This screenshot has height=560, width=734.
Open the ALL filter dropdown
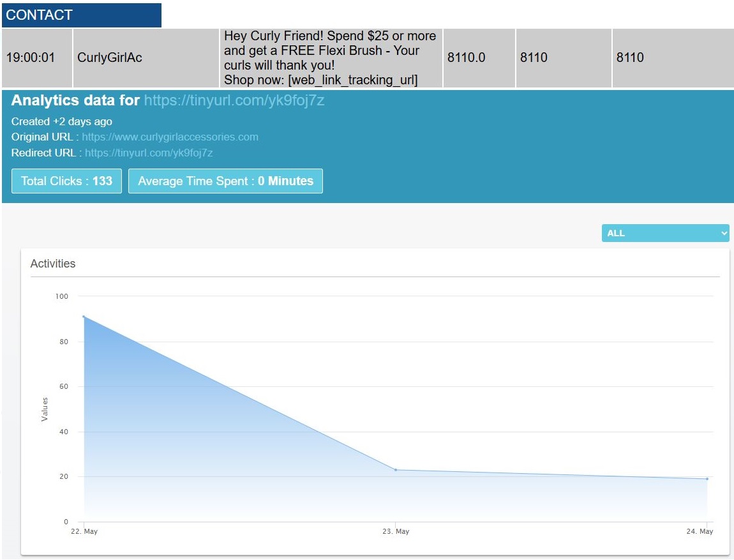[x=665, y=233]
